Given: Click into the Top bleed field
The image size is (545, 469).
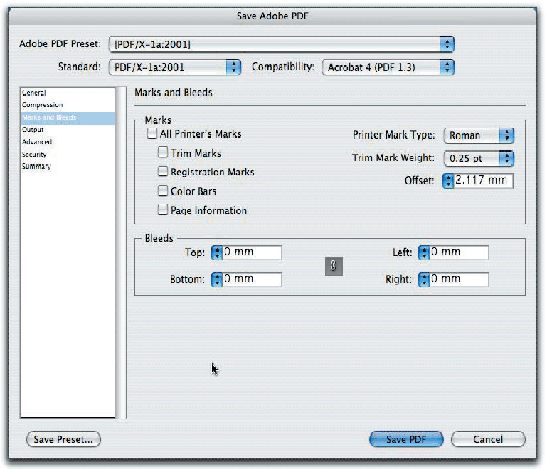Looking at the screenshot, I should click(x=252, y=252).
